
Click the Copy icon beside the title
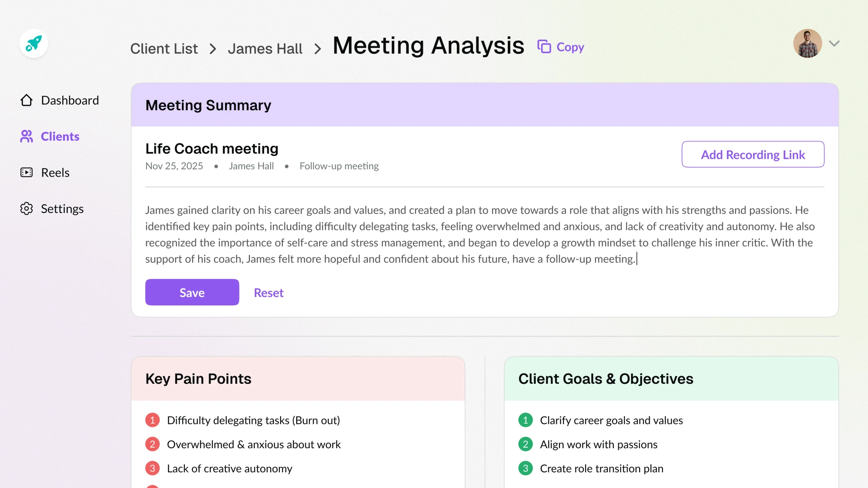[x=544, y=47]
